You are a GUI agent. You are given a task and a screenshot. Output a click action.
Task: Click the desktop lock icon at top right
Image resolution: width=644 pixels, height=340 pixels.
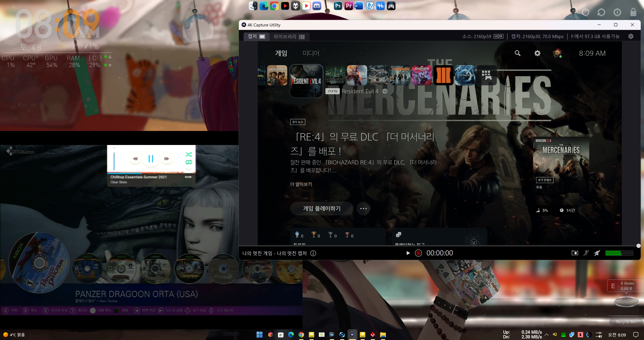tap(633, 12)
